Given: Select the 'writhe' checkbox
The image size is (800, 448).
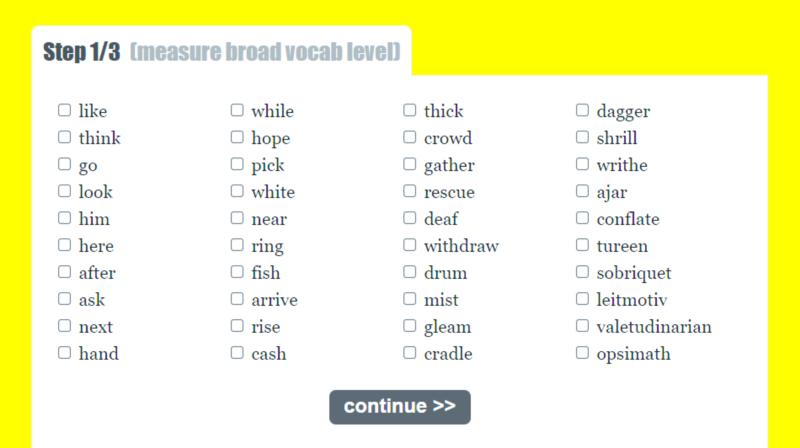Looking at the screenshot, I should click(x=582, y=164).
